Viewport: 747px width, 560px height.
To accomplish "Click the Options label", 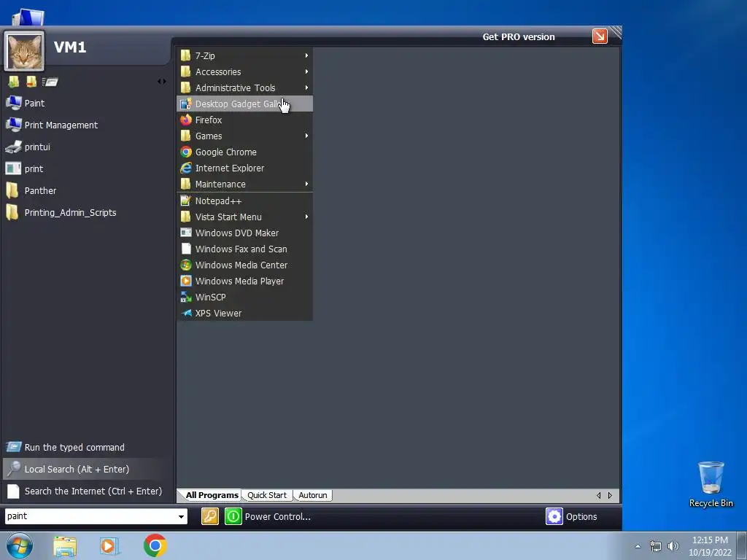I will (x=581, y=517).
